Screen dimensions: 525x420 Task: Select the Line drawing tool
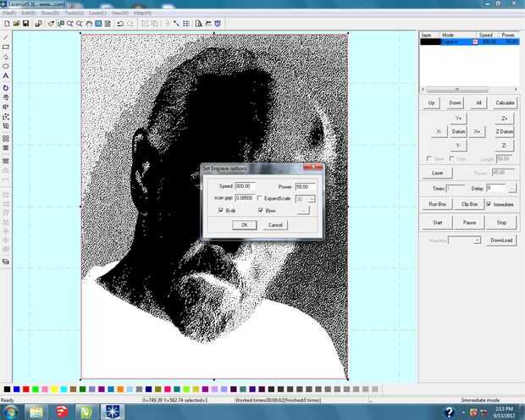pyautogui.click(x=6, y=37)
